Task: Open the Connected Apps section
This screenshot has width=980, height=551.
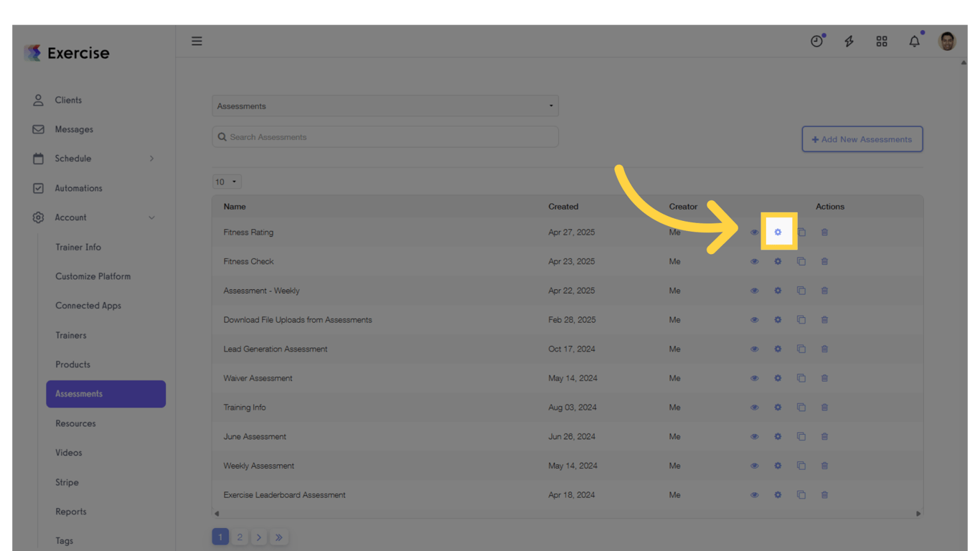Action: point(88,306)
